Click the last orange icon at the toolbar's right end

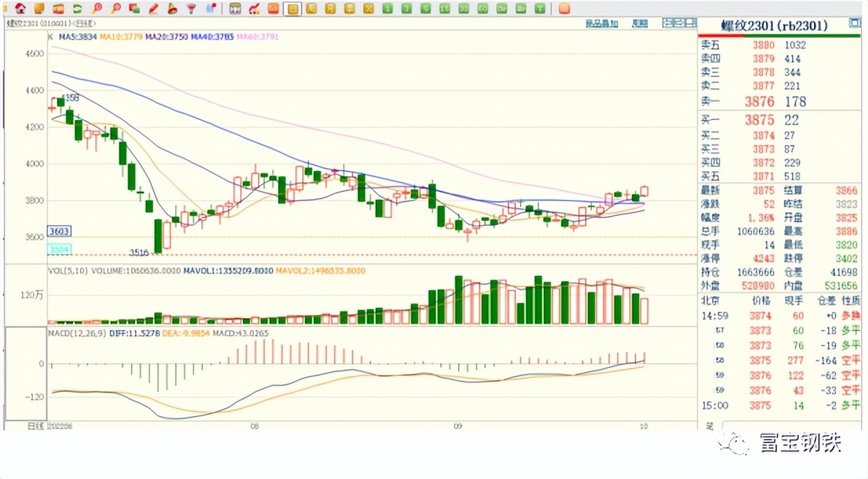click(564, 9)
